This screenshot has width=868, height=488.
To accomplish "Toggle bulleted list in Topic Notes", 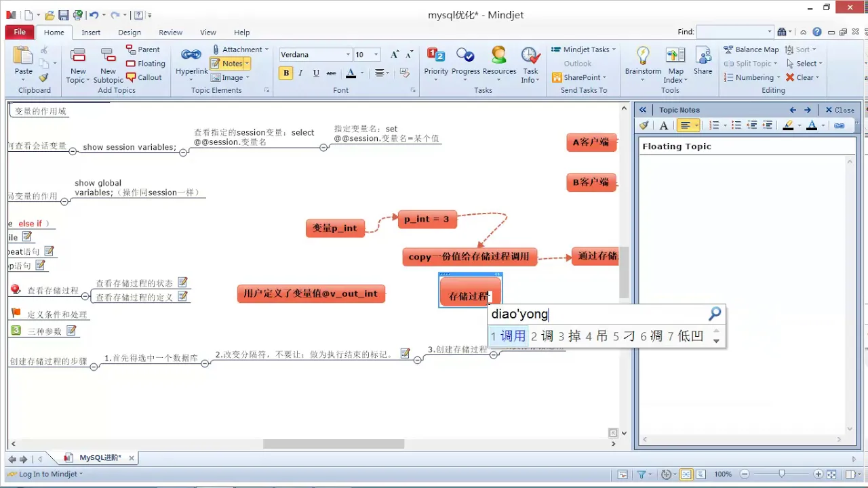I will [736, 125].
